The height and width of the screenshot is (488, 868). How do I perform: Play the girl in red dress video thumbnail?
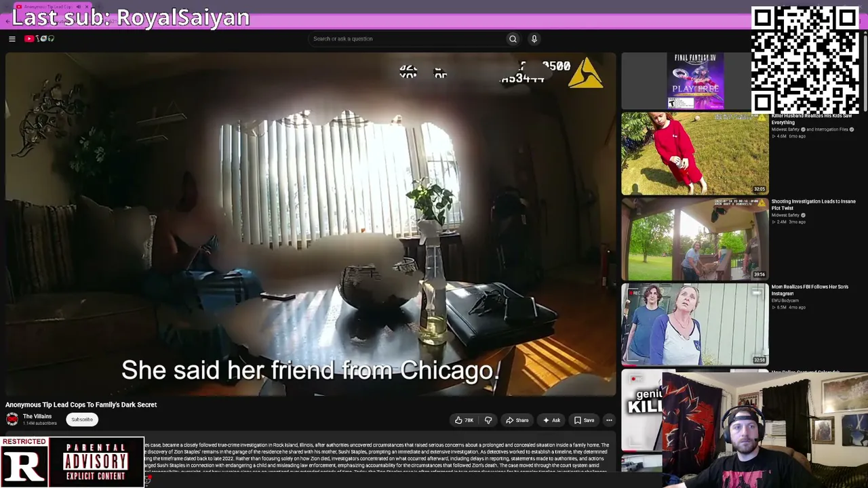click(x=695, y=154)
